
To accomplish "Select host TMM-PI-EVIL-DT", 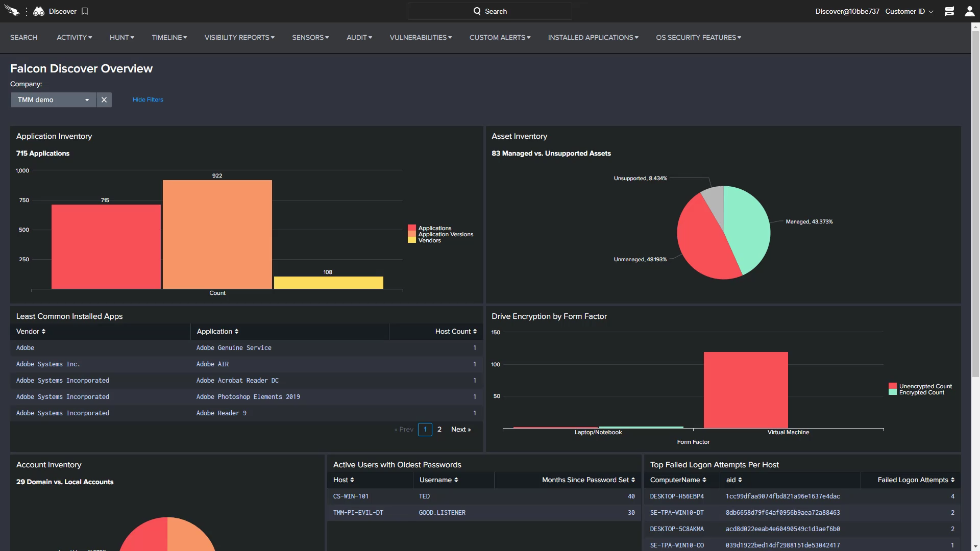I will [x=358, y=513].
